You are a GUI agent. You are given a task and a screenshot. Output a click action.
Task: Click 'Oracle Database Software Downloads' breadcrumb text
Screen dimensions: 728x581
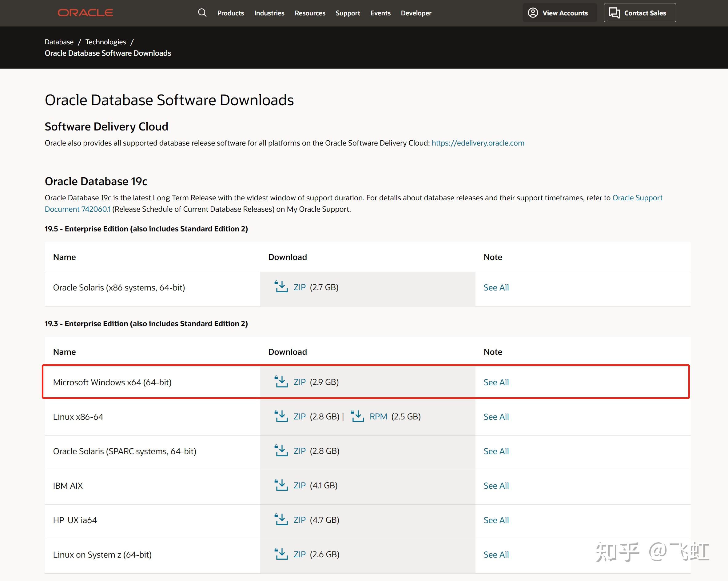(108, 53)
